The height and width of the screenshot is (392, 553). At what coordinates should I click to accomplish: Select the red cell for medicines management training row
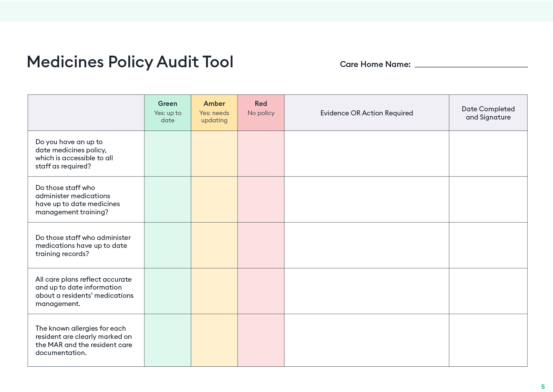(261, 199)
